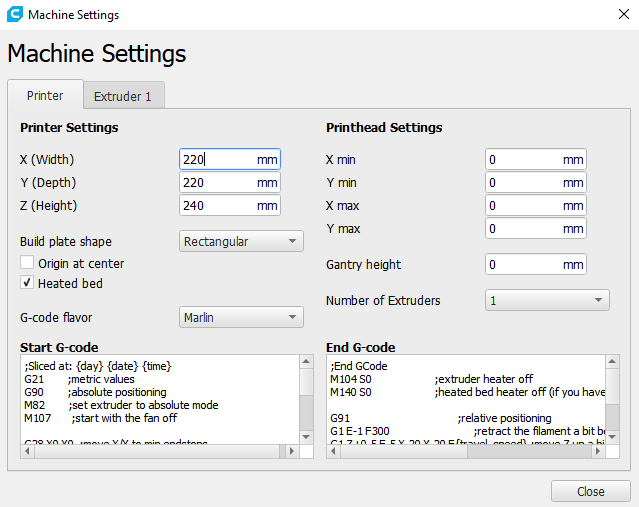639x507 pixels.
Task: Click the X max input field
Action: pos(523,205)
